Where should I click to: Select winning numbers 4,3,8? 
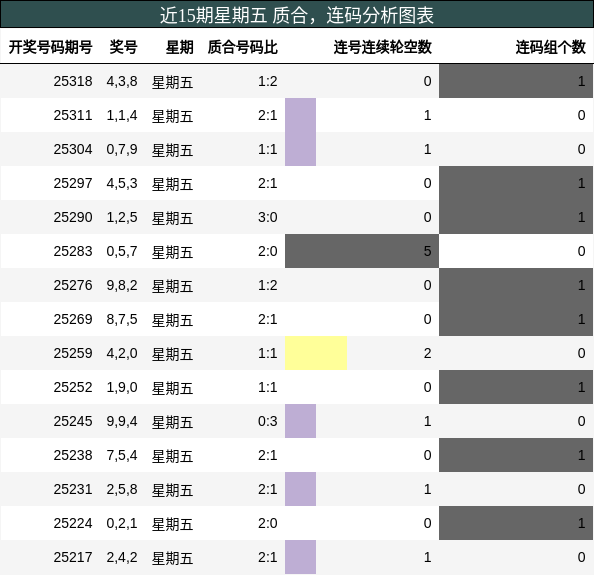click(122, 81)
